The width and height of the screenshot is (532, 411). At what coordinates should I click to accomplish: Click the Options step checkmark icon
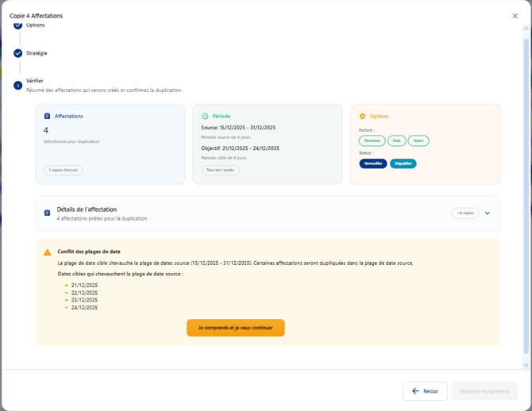[x=17, y=25]
